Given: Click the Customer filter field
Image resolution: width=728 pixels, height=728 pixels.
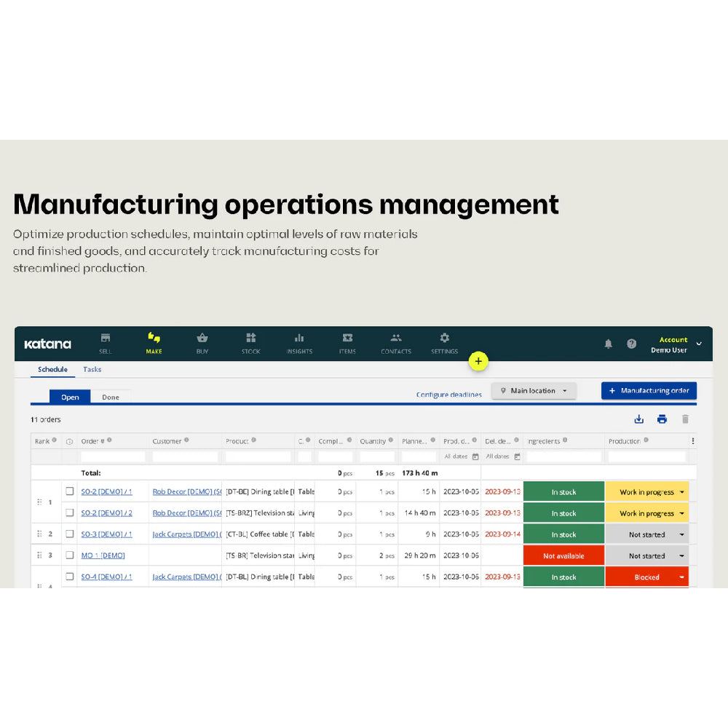Looking at the screenshot, I should coord(185,457).
